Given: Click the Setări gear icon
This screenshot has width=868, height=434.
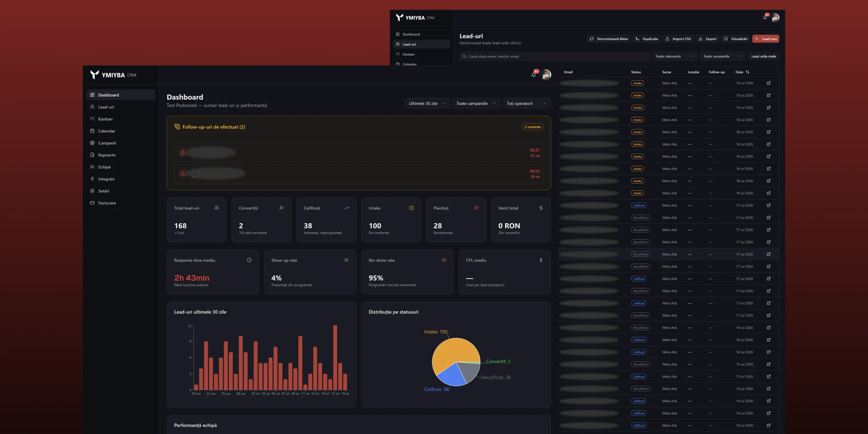Looking at the screenshot, I should point(92,191).
